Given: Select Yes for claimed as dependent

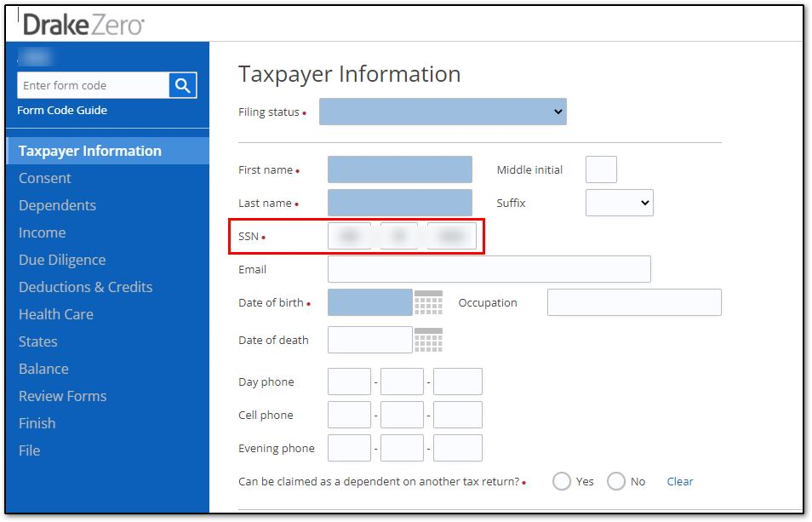Looking at the screenshot, I should (562, 481).
